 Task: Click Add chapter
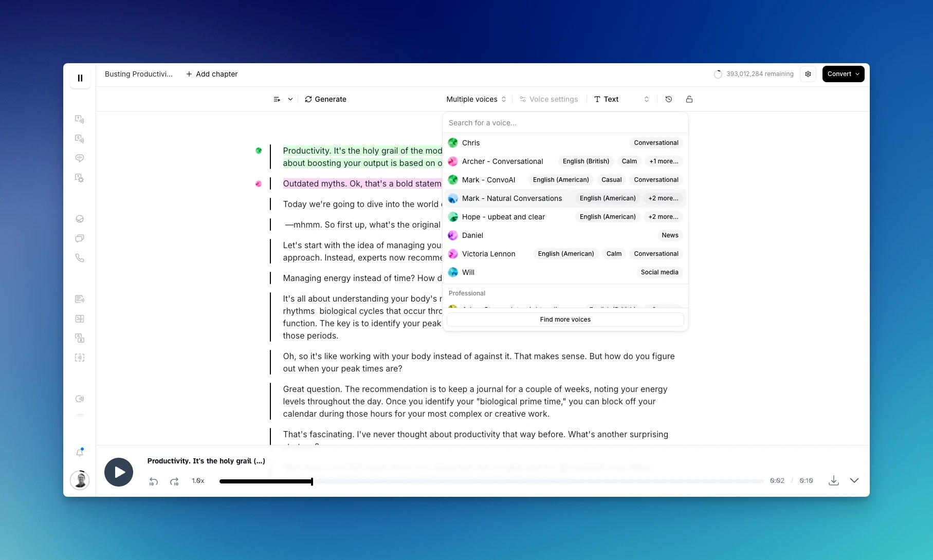[x=211, y=74]
